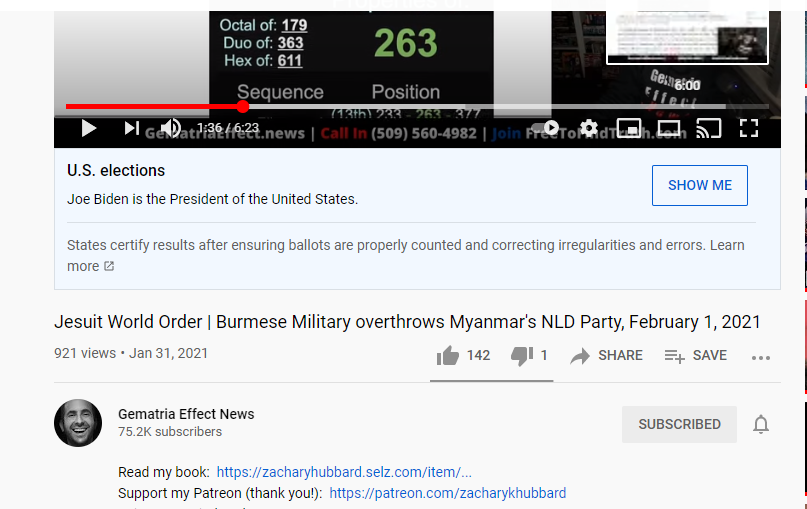
Task: Open notification bell preferences
Action: click(761, 424)
